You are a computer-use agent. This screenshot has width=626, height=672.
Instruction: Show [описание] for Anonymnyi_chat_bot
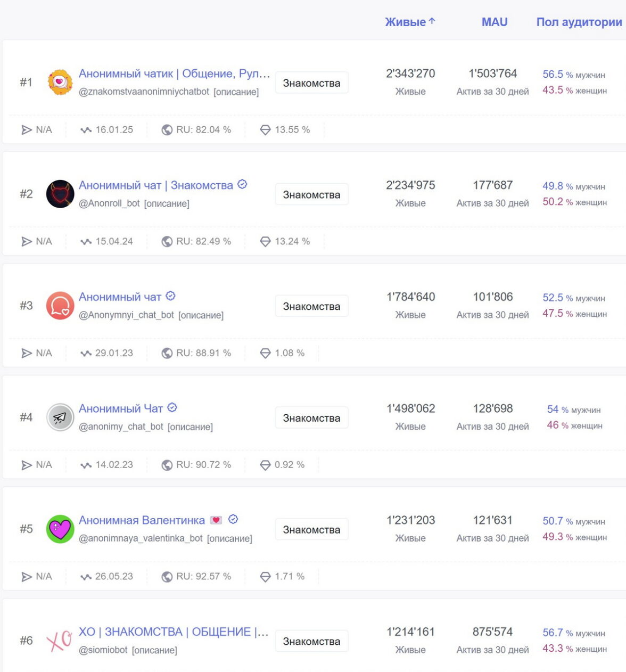click(x=201, y=315)
